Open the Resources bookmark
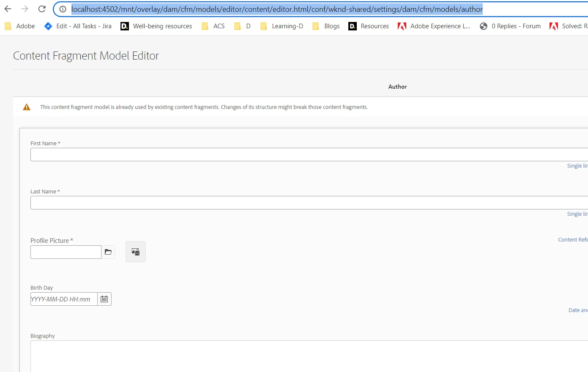Viewport: 588px width, 372px height. (x=369, y=26)
